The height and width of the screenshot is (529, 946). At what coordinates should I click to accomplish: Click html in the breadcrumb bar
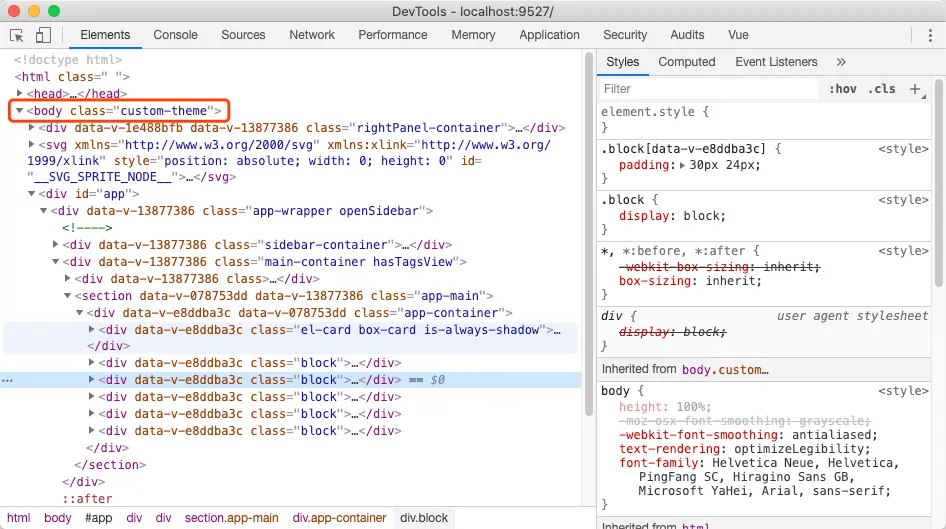(19, 518)
